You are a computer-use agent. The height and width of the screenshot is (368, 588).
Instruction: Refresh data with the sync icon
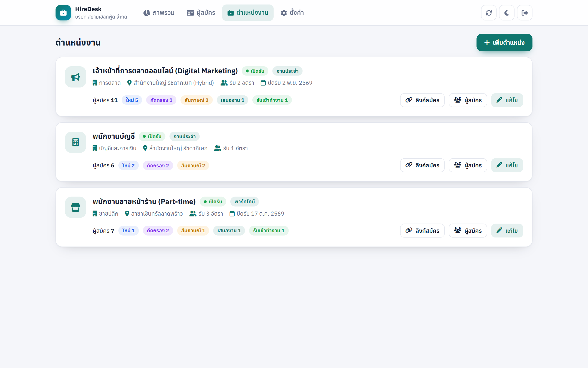(489, 13)
